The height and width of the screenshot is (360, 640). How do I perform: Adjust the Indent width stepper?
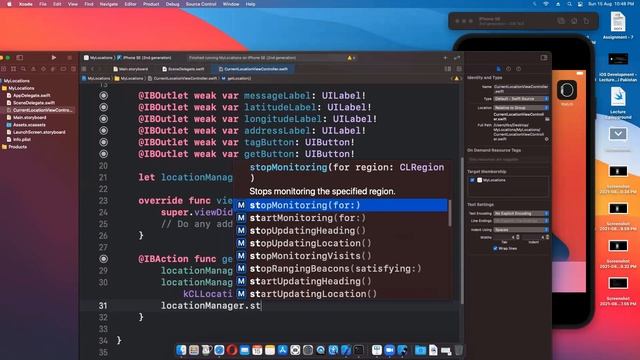coord(547,237)
